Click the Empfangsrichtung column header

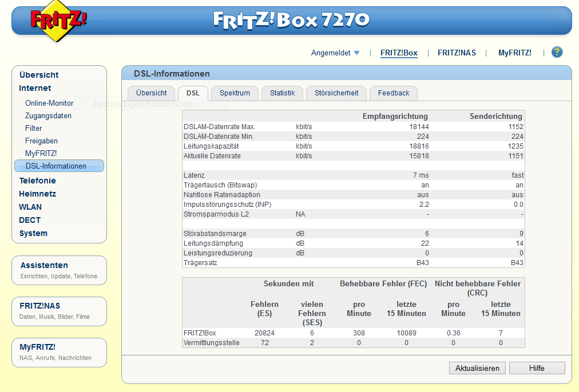pos(395,117)
